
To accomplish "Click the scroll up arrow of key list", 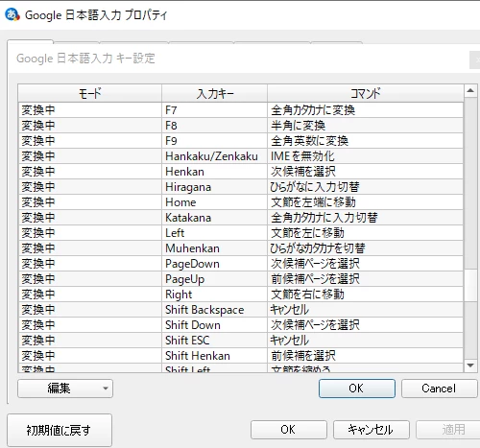I will point(470,91).
